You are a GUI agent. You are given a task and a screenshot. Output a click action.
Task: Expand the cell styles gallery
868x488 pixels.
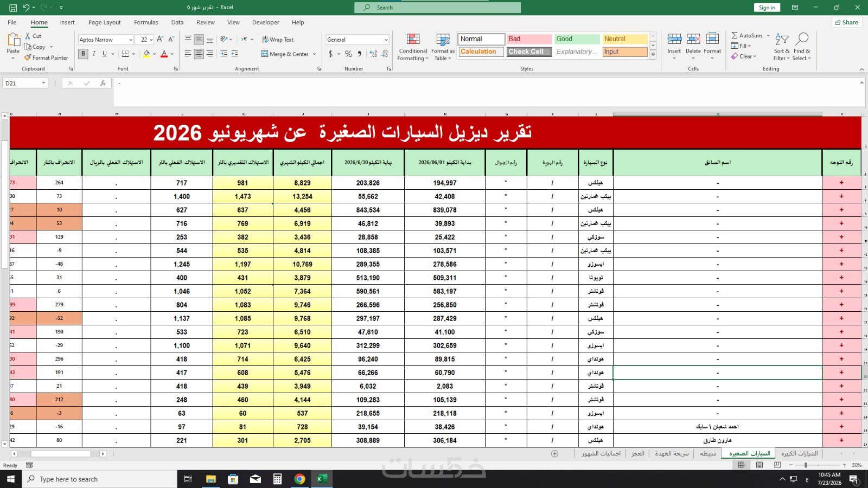pos(653,55)
